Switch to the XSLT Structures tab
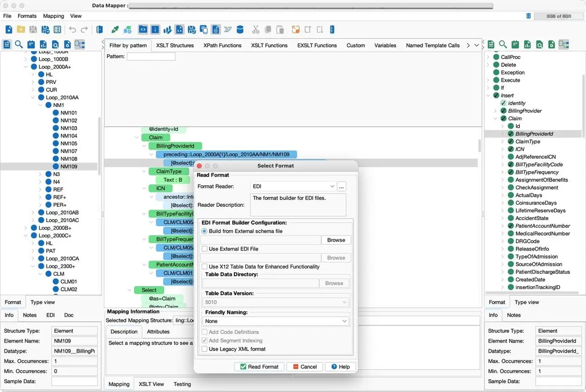Screen dimensions: 586x392 [175, 45]
